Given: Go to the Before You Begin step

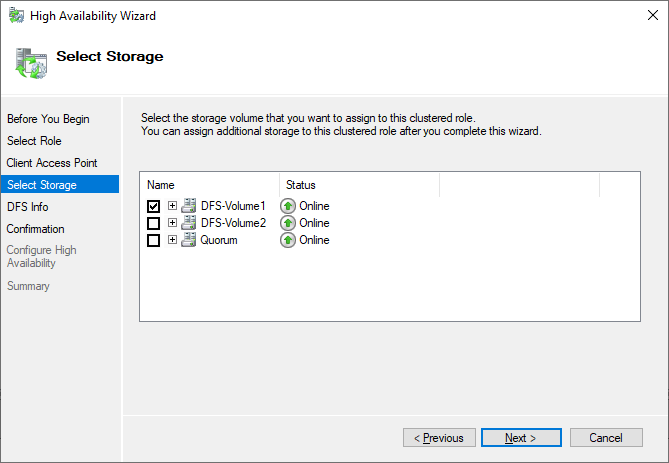Looking at the screenshot, I should click(48, 119).
